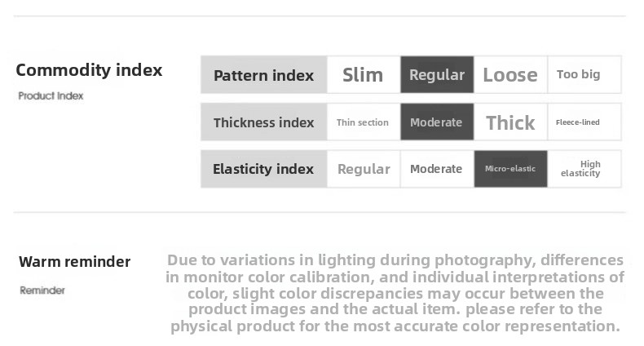Click the Commodity index heading

coord(89,70)
